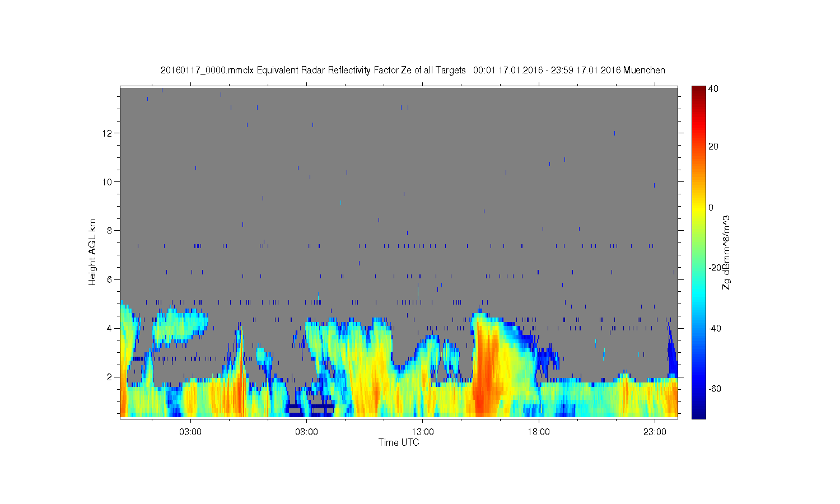This screenshot has width=840, height=504.
Task: Click the colorbar value 40
Action: point(713,89)
